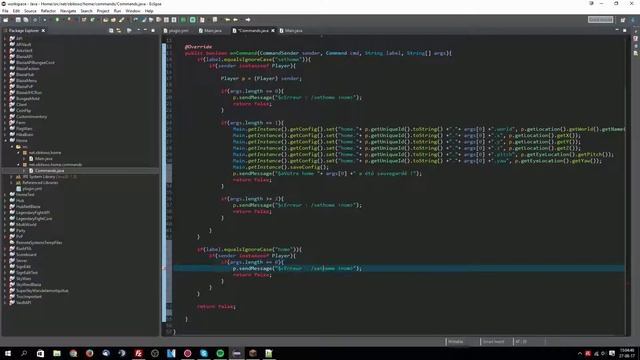Click Smart Insert status bar entry
640x360 pixels.
click(493, 342)
